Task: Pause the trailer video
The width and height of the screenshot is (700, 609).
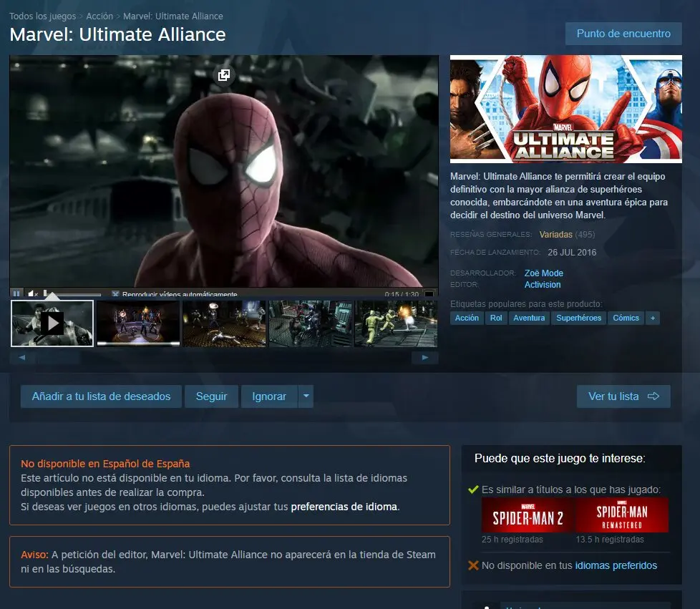Action: 16,294
